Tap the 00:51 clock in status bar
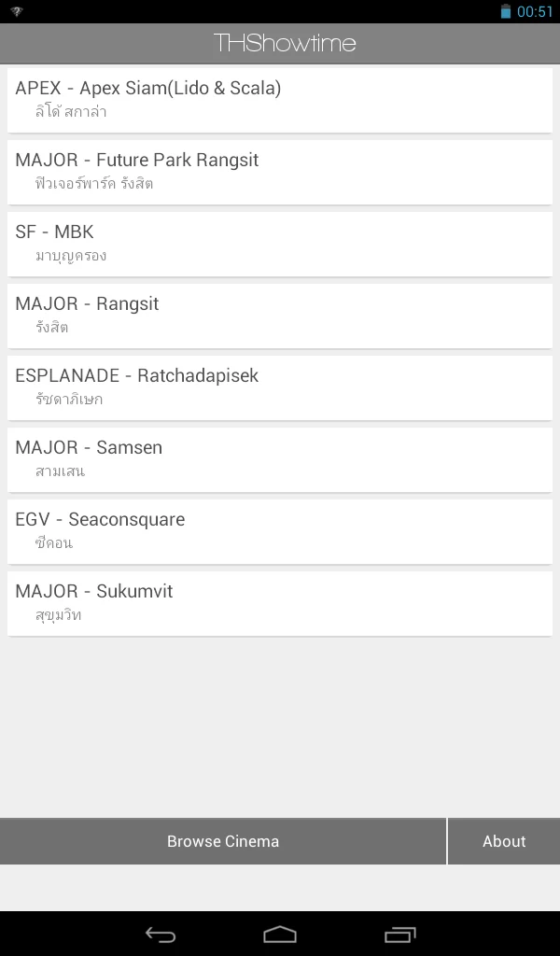Image resolution: width=560 pixels, height=956 pixels. (535, 11)
